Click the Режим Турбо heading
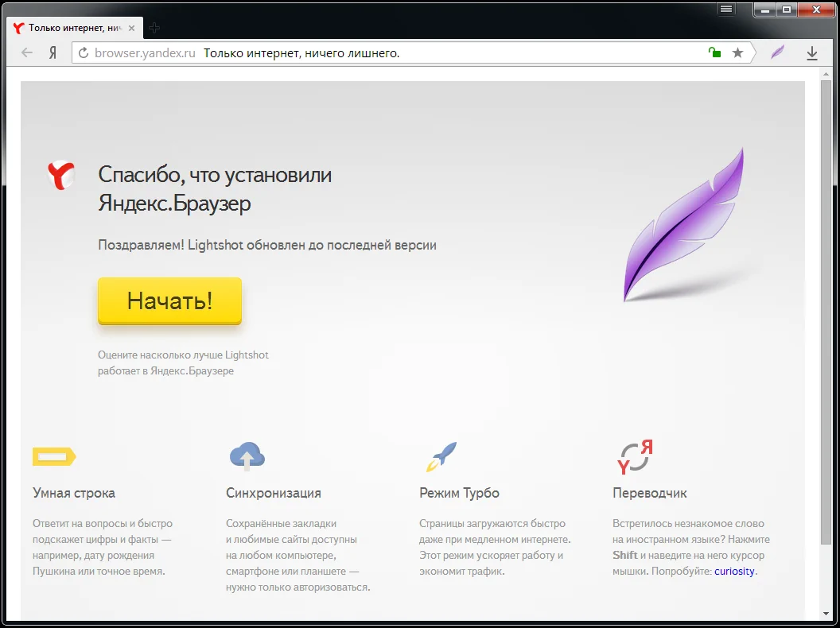 (459, 493)
